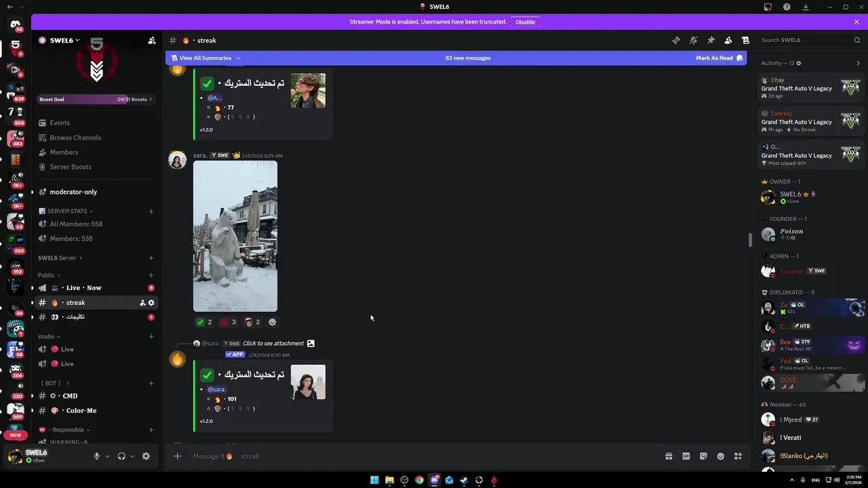Open headphone output options arrow

point(132,456)
